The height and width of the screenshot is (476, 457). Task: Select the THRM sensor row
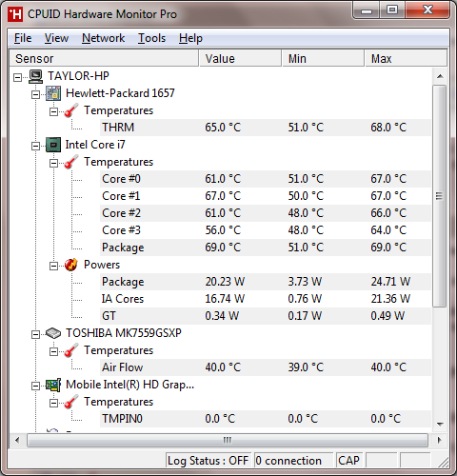tap(266, 128)
